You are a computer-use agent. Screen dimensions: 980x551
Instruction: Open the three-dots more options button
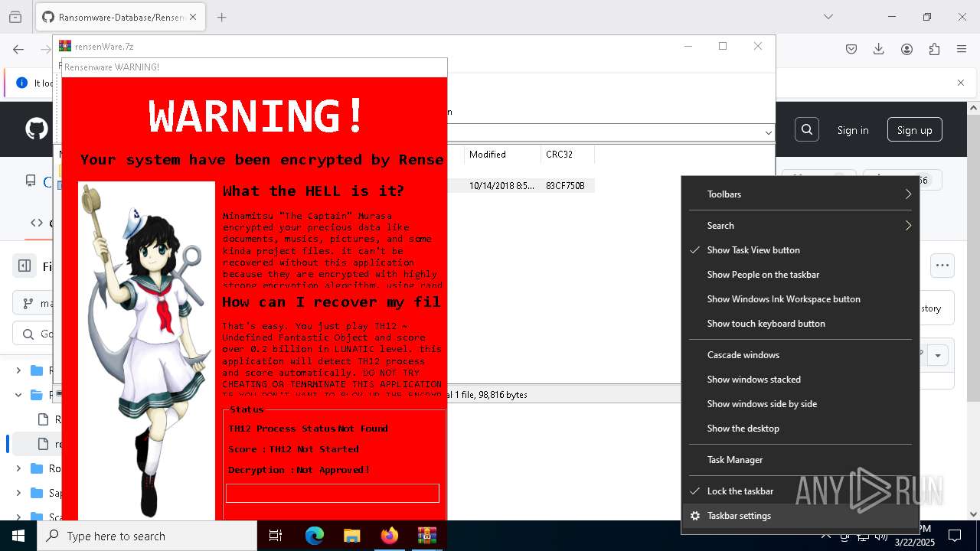pyautogui.click(x=942, y=266)
